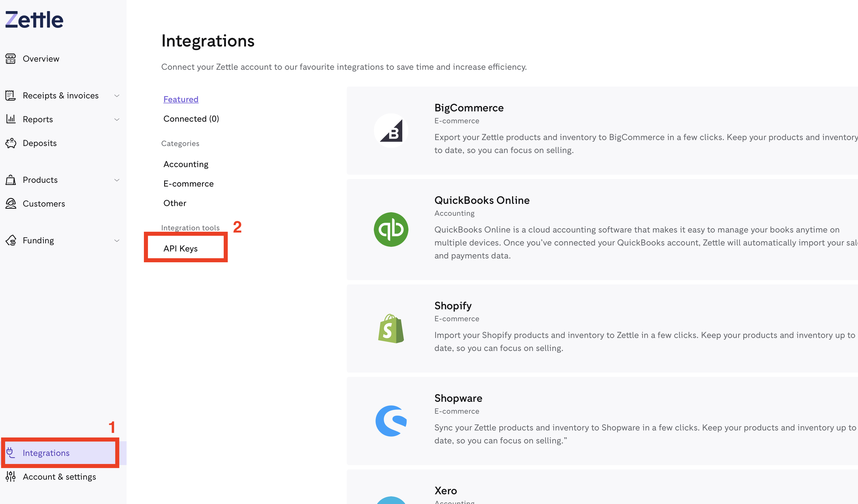Screen dimensions: 858x504
Task: Select the Featured filter link
Action: 181,99
